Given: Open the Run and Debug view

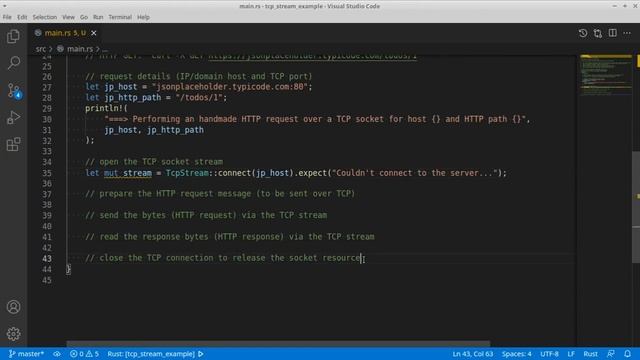Looking at the screenshot, I should click(13, 118).
